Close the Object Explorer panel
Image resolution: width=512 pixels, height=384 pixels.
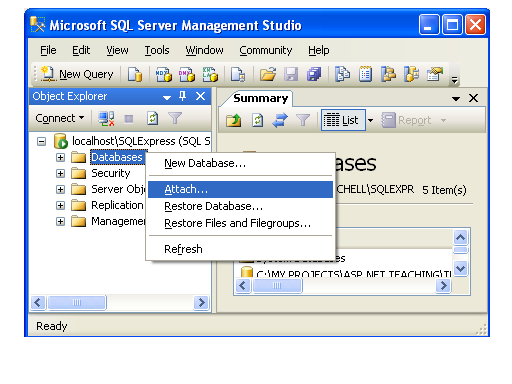200,96
